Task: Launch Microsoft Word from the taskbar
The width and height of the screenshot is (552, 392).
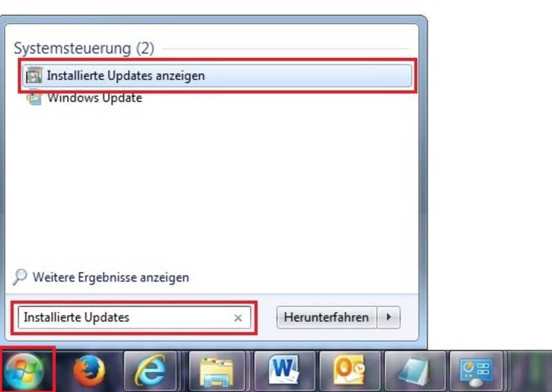Action: [284, 371]
